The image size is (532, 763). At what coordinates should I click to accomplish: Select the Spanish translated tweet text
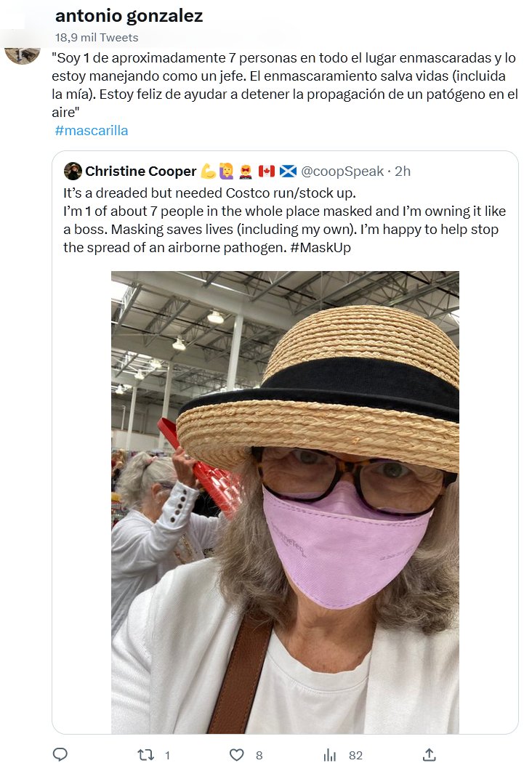[283, 84]
